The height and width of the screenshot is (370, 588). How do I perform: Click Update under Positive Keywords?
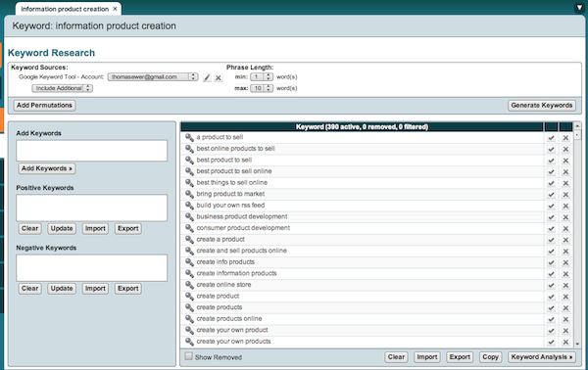[x=62, y=228]
